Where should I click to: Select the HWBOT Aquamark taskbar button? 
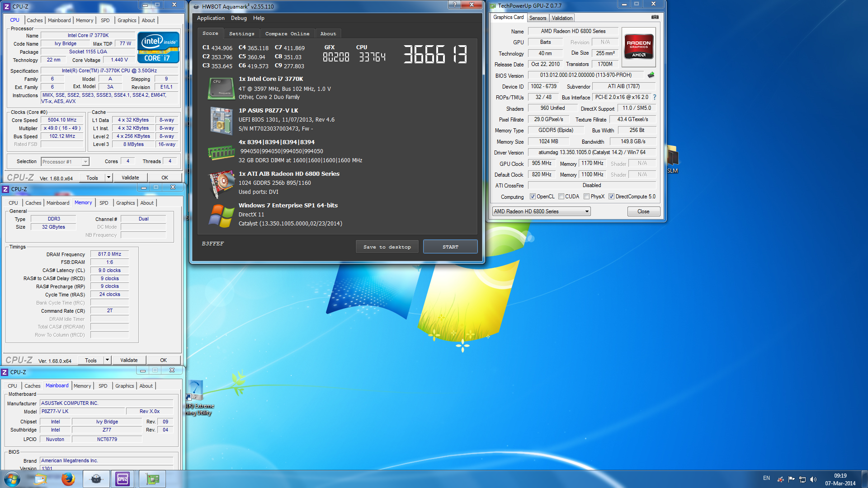tap(96, 479)
